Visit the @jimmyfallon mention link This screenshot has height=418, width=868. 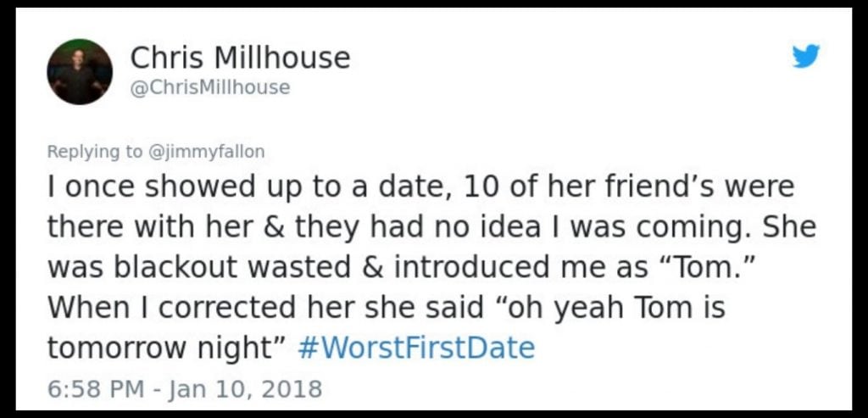(x=206, y=152)
